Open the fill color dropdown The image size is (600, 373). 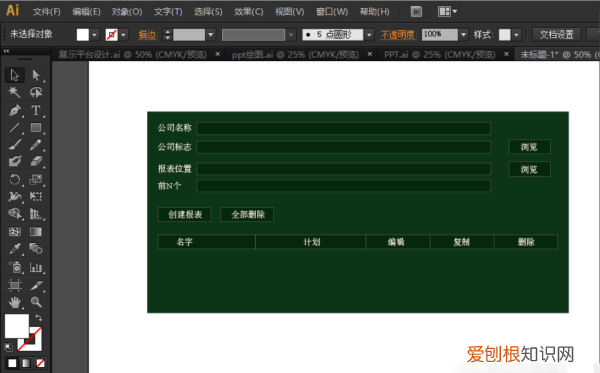[95, 35]
